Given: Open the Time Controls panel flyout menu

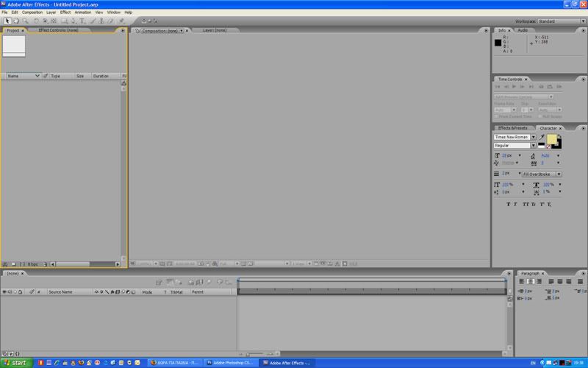Looking at the screenshot, I should pyautogui.click(x=583, y=79).
